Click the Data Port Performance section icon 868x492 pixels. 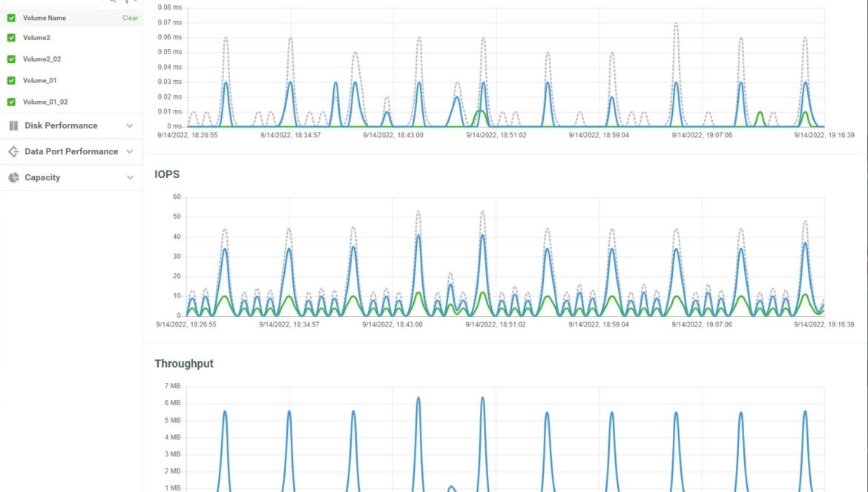(x=14, y=151)
